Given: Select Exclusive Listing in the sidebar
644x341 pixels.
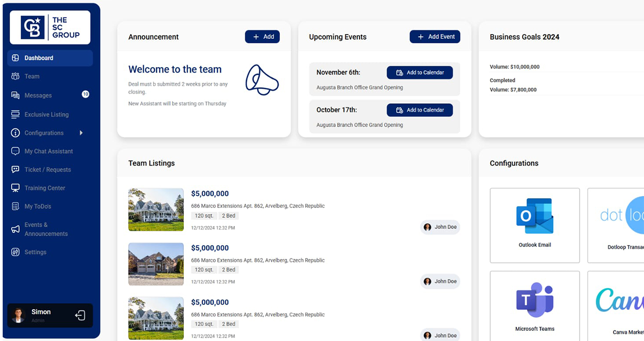Looking at the screenshot, I should click(47, 115).
